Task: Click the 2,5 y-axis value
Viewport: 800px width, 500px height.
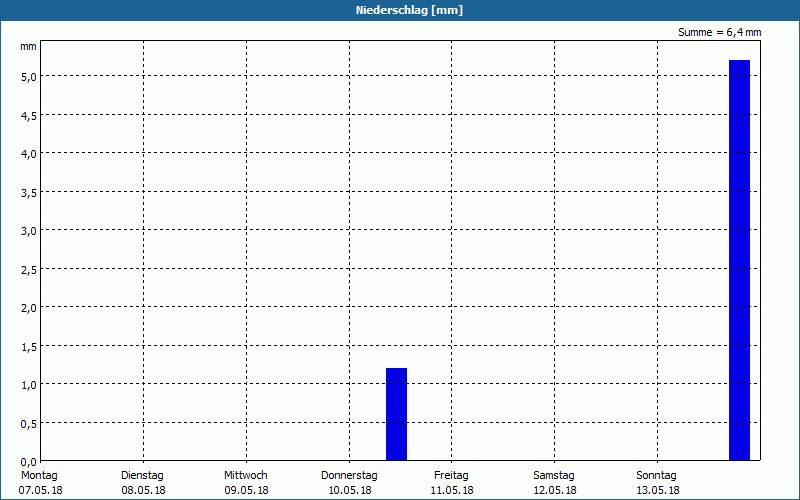Action: pos(29,270)
